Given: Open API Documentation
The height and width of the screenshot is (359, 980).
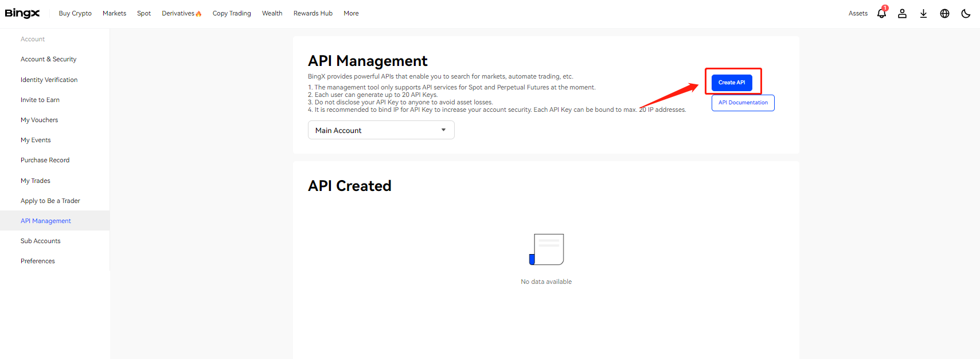Looking at the screenshot, I should (743, 103).
